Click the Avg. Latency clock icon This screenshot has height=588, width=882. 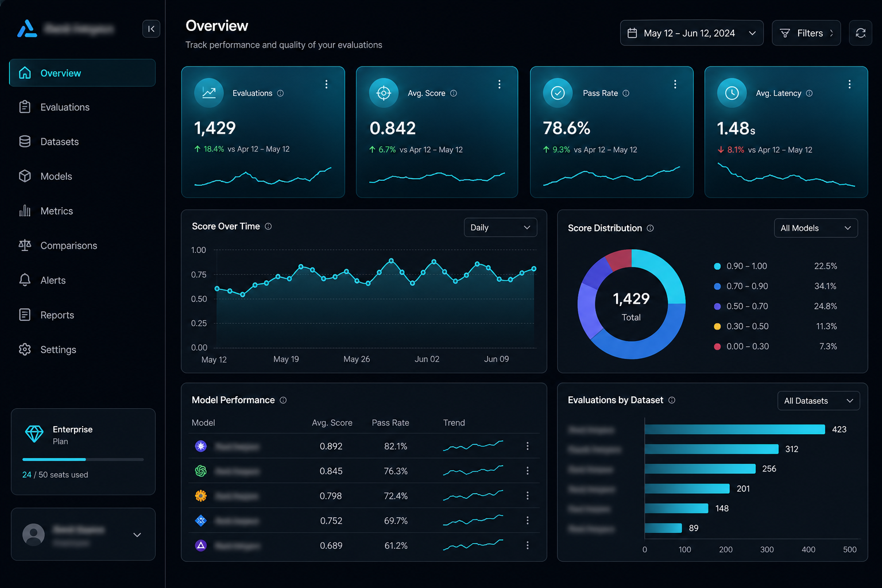(x=732, y=93)
